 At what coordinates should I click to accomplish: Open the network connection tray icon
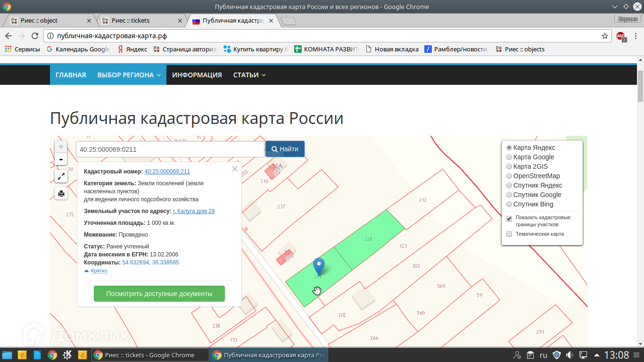click(583, 355)
